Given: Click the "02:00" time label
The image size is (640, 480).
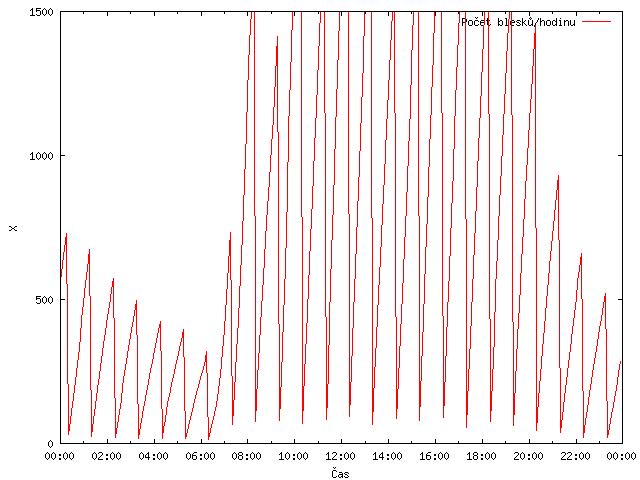Looking at the screenshot, I should point(107,456).
